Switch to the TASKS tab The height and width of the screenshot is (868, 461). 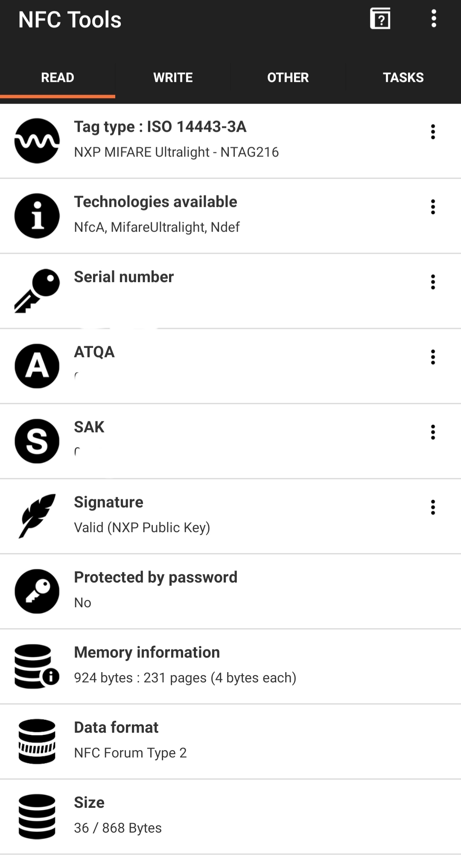403,78
